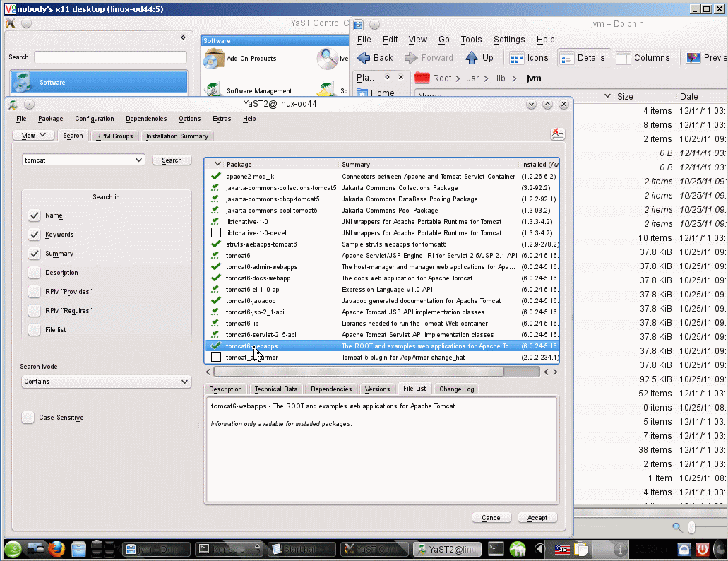Expand the usr breadcrumb chevron in Dolphin
The height and width of the screenshot is (561, 728).
[486, 78]
